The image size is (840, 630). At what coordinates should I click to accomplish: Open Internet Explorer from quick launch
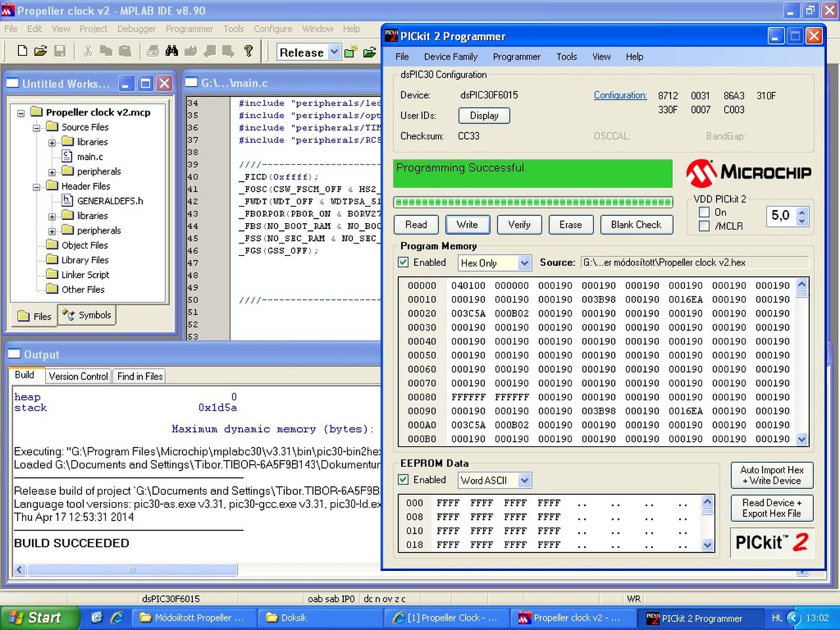click(x=117, y=618)
